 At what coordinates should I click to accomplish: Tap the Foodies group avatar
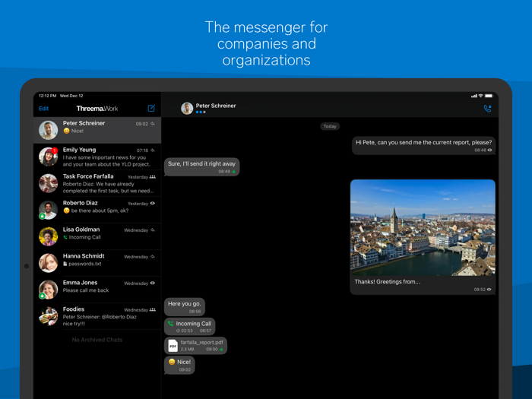point(48,316)
